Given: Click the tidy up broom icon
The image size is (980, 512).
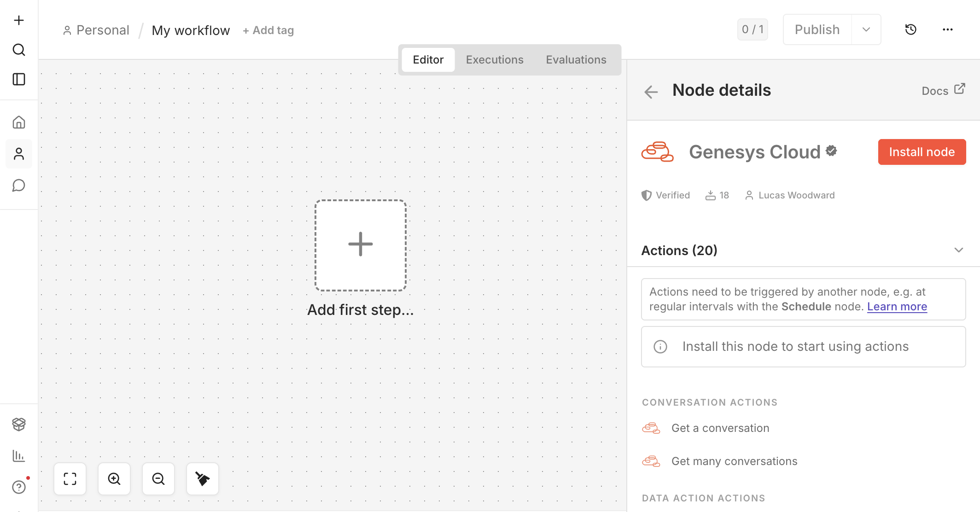Looking at the screenshot, I should (203, 479).
